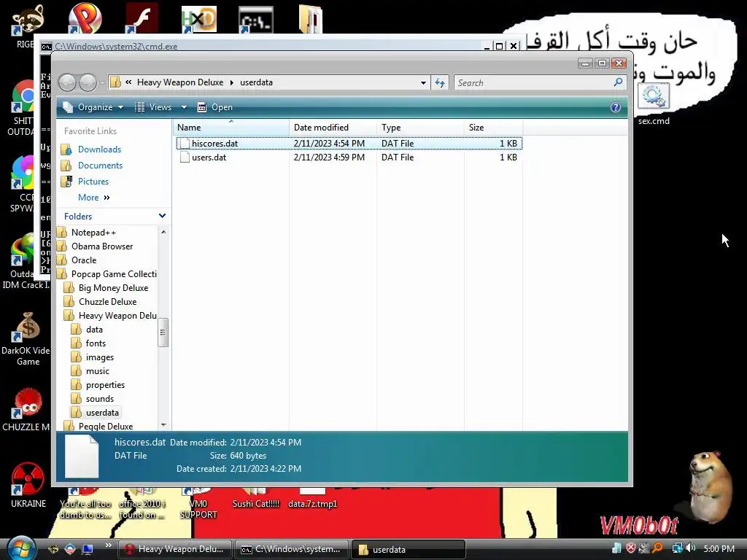
Task: Sort files by Date modified column
Action: click(333, 127)
